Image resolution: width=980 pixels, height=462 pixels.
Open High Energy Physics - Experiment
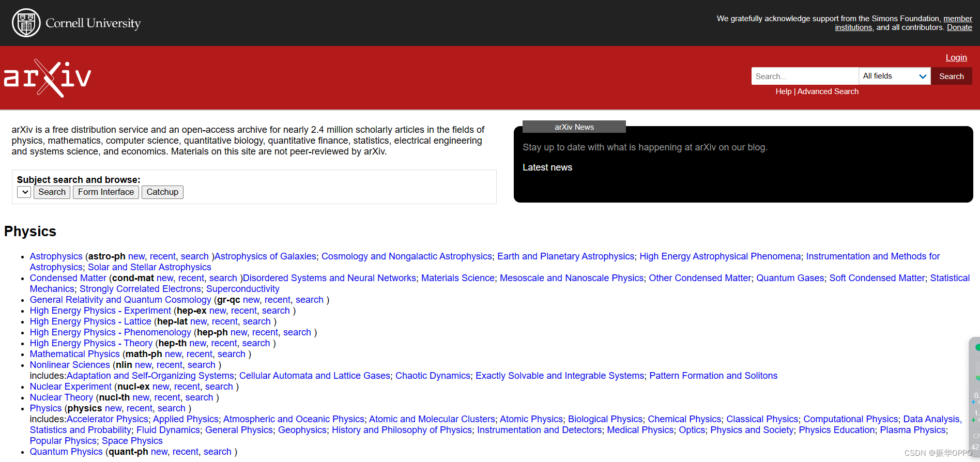[100, 311]
